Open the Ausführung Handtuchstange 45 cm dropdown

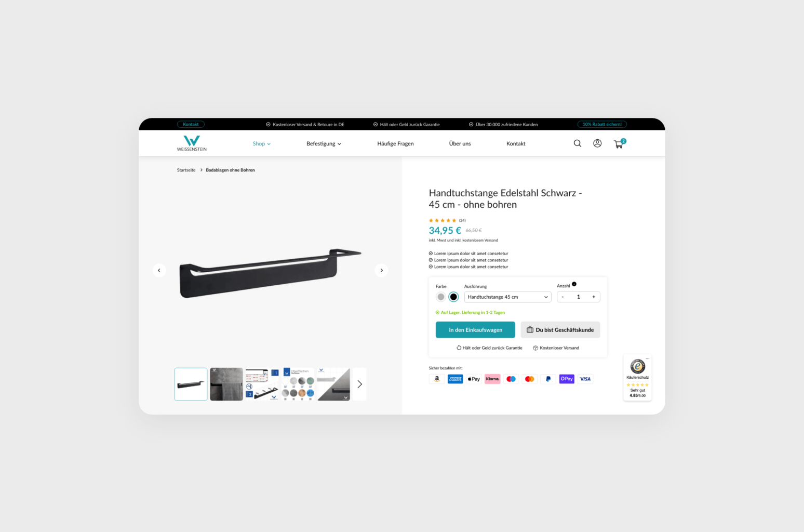click(507, 297)
